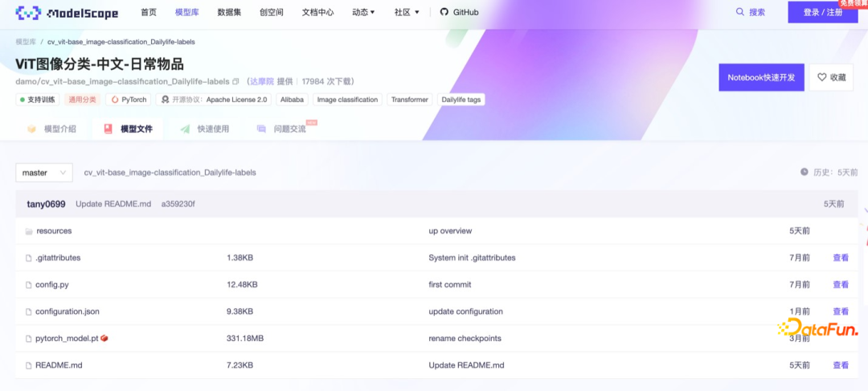Screen dimensions: 868x391
Task: Click 查看 for config.py
Action: pyautogui.click(x=841, y=285)
